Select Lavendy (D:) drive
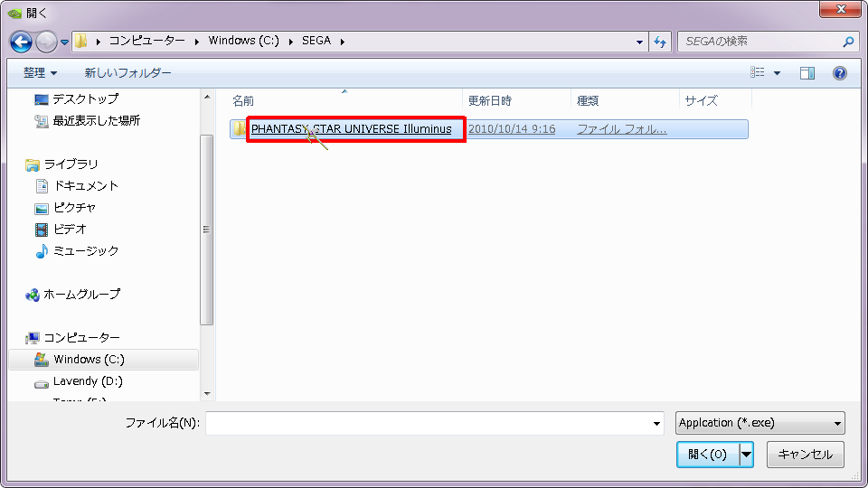 point(88,381)
